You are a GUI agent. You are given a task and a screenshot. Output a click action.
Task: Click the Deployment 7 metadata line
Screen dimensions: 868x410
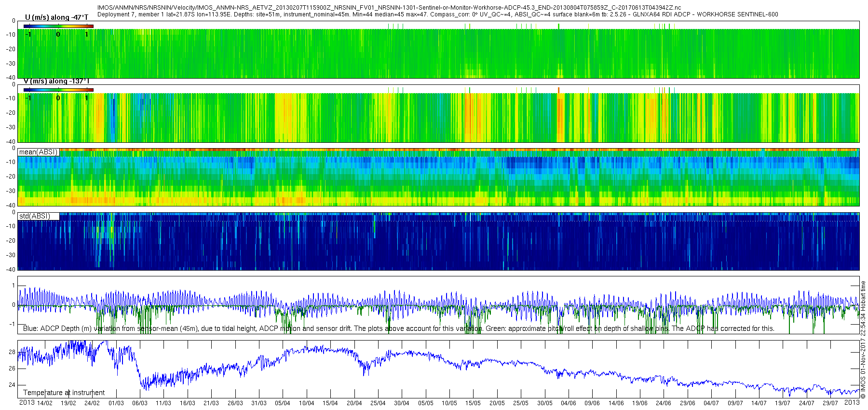[x=437, y=14]
